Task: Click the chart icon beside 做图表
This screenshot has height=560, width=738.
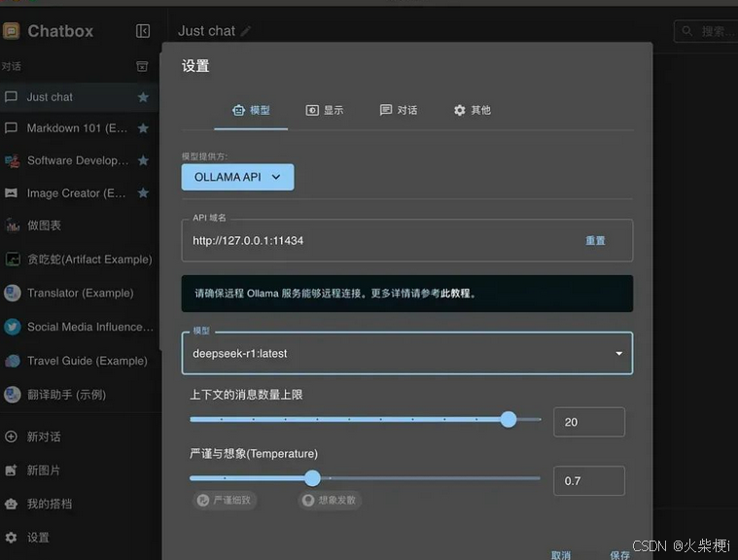Action: (x=13, y=226)
